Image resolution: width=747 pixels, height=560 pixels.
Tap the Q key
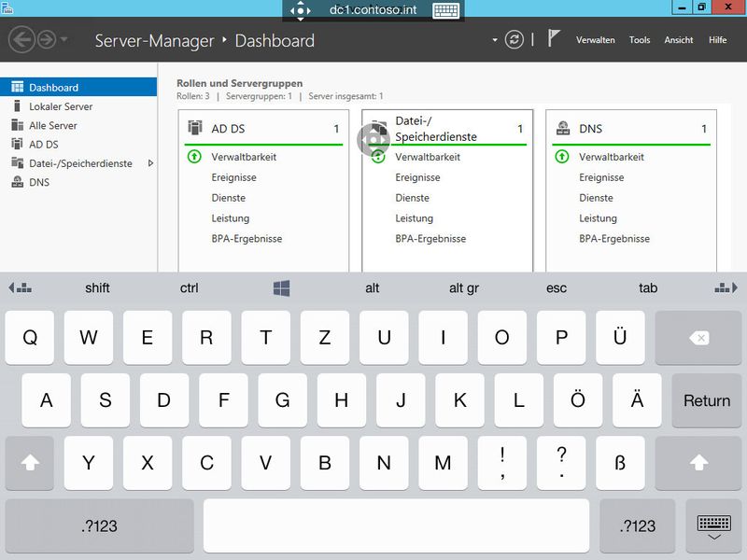tap(30, 338)
